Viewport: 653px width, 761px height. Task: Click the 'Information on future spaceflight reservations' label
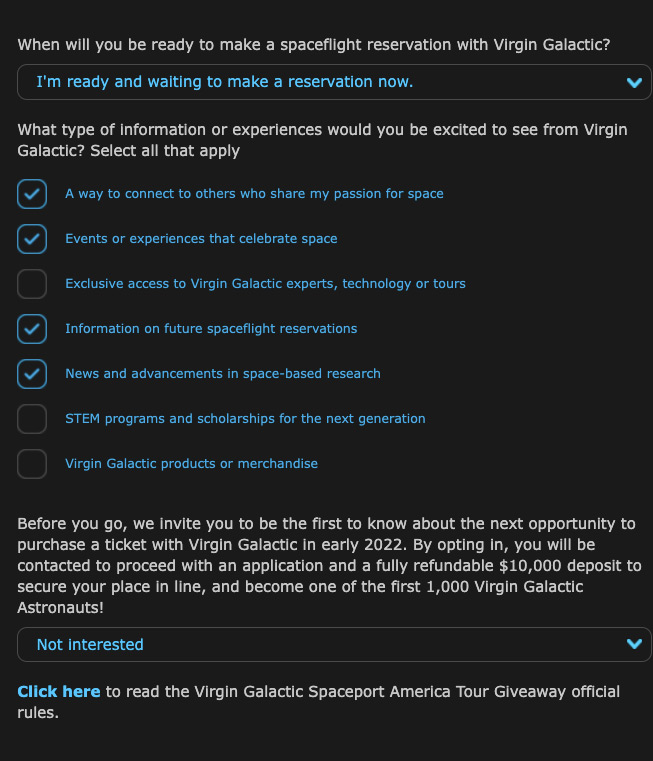[211, 329]
